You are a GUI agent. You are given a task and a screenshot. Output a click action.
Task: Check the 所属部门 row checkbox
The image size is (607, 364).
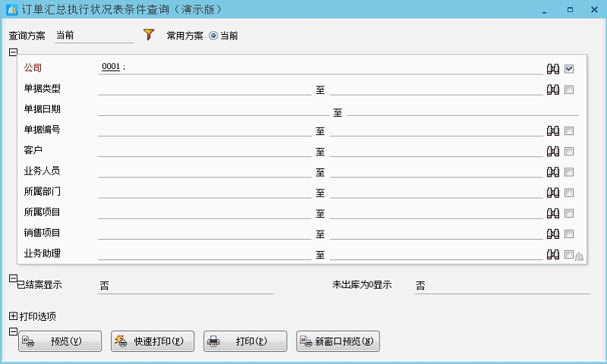click(568, 193)
